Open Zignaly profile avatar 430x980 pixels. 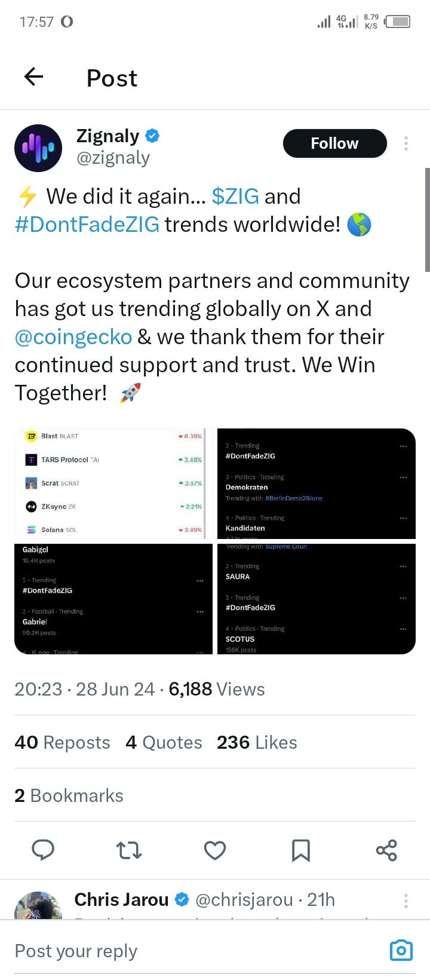pos(38,148)
